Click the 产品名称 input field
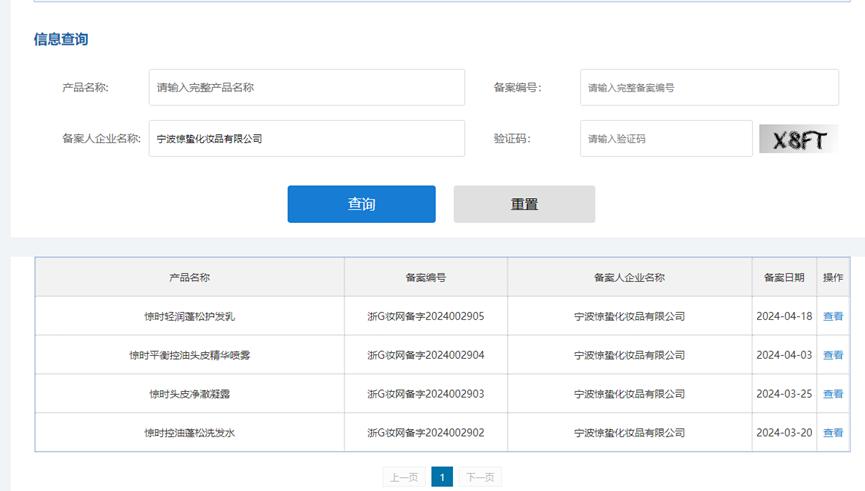 (x=307, y=87)
